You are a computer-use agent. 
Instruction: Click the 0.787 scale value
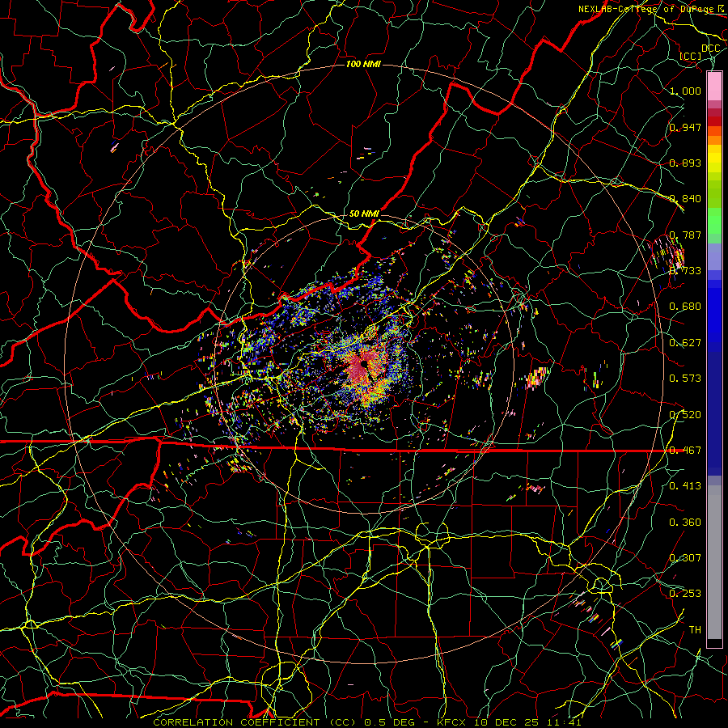[685, 235]
